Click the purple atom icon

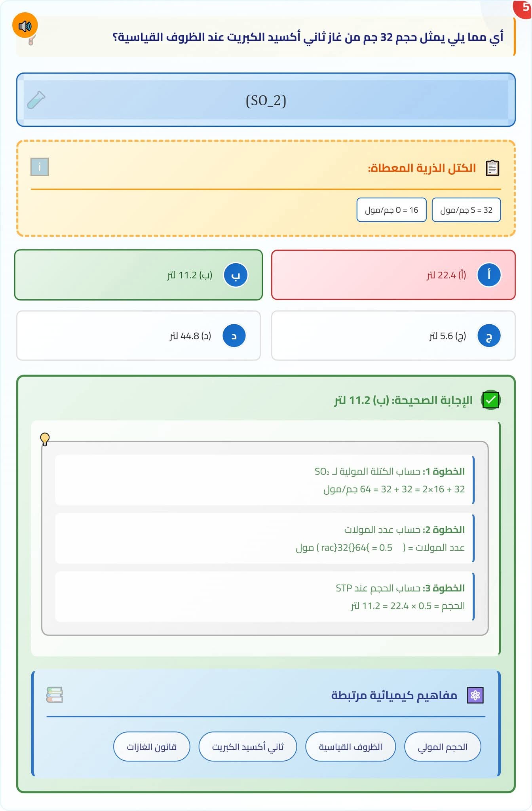(475, 695)
